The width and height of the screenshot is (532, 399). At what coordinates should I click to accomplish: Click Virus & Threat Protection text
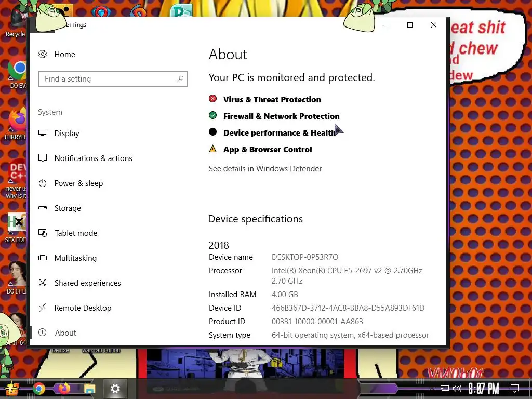coord(272,100)
